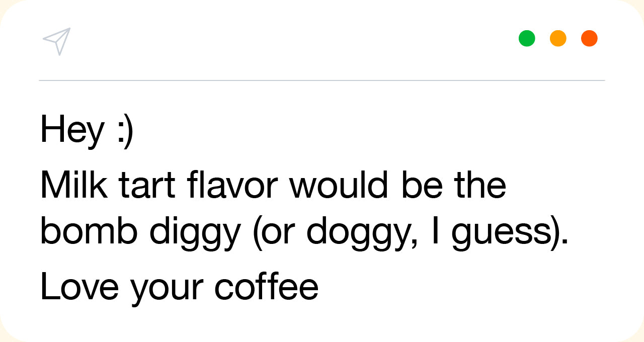Click the word "Milk" in message
The height and width of the screenshot is (342, 644).
pyautogui.click(x=73, y=185)
